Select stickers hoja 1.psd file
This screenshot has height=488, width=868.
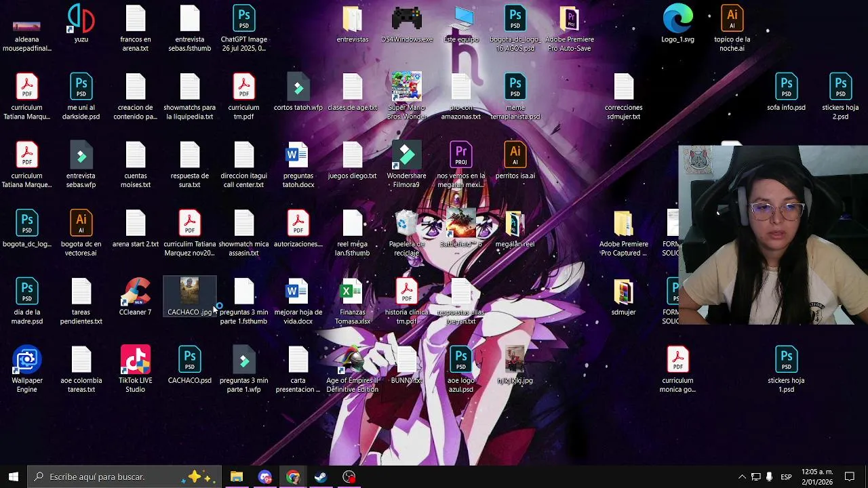click(786, 369)
